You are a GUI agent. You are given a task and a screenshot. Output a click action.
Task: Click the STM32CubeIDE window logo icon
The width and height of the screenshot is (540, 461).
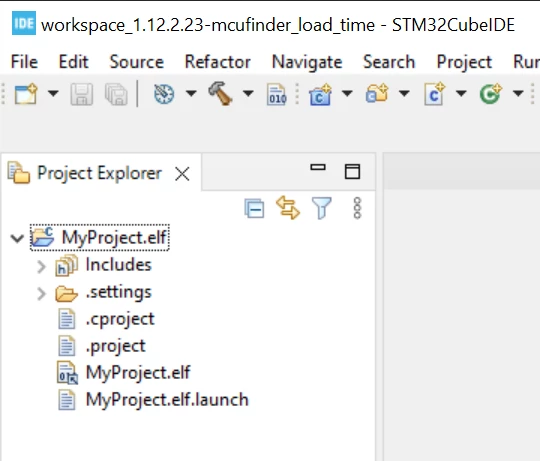[24, 23]
